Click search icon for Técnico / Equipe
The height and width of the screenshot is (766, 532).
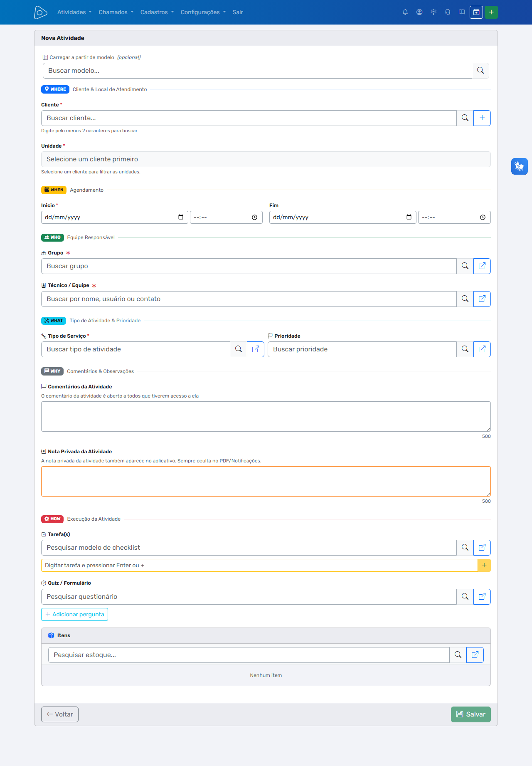point(465,299)
